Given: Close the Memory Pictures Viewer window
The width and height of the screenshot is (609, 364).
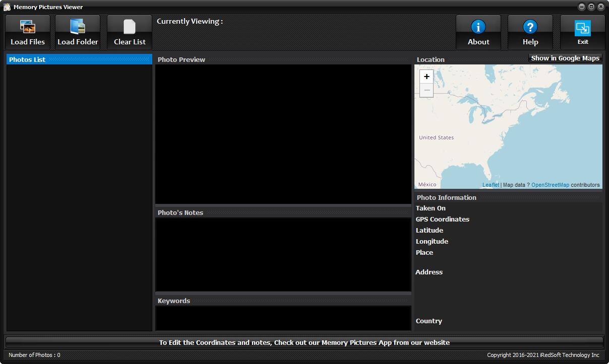Looking at the screenshot, I should coord(601,7).
